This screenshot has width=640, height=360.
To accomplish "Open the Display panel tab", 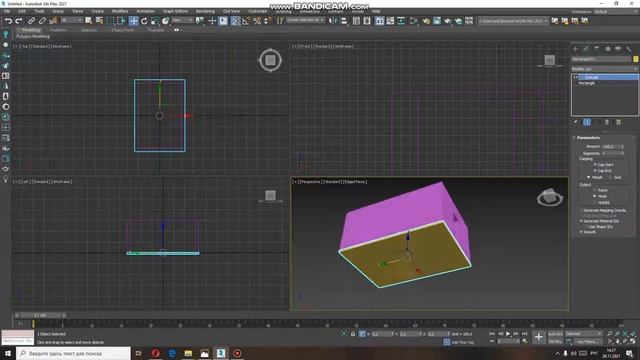I will pyautogui.click(x=618, y=49).
